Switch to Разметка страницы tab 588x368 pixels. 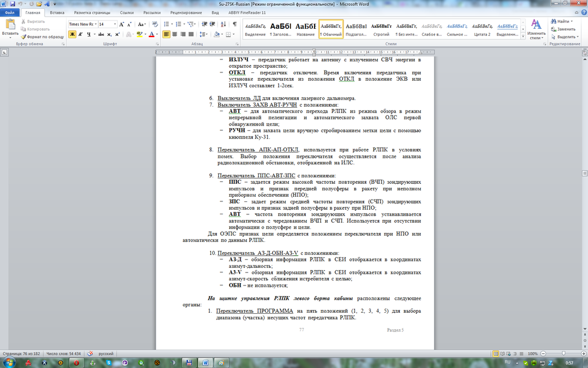point(92,12)
